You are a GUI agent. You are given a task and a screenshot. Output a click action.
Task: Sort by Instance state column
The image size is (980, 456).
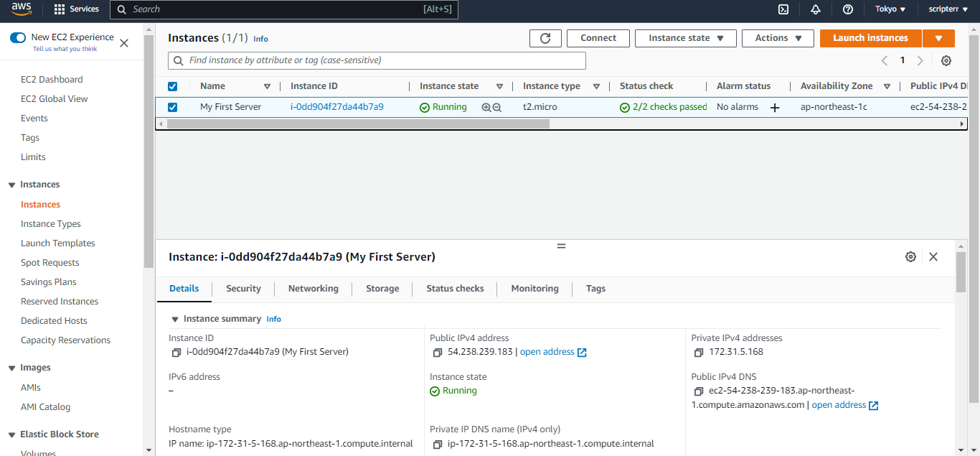point(499,86)
